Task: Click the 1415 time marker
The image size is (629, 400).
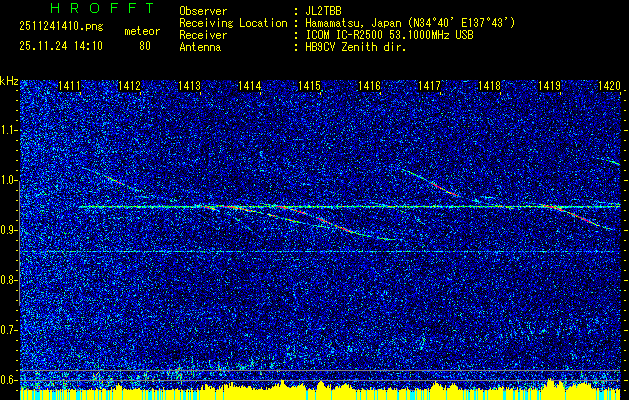Action: pyautogui.click(x=309, y=87)
